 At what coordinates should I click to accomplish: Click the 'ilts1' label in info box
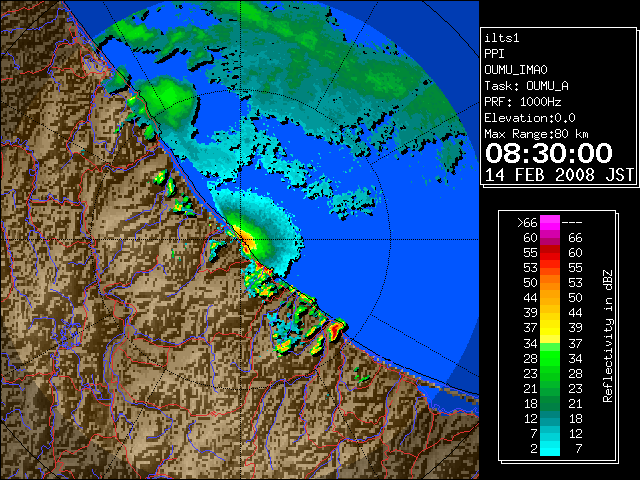click(x=502, y=38)
